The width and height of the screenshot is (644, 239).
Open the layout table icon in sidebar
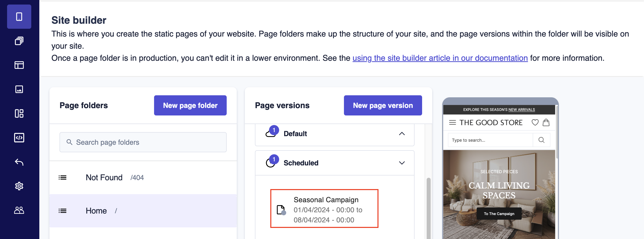tap(19, 65)
